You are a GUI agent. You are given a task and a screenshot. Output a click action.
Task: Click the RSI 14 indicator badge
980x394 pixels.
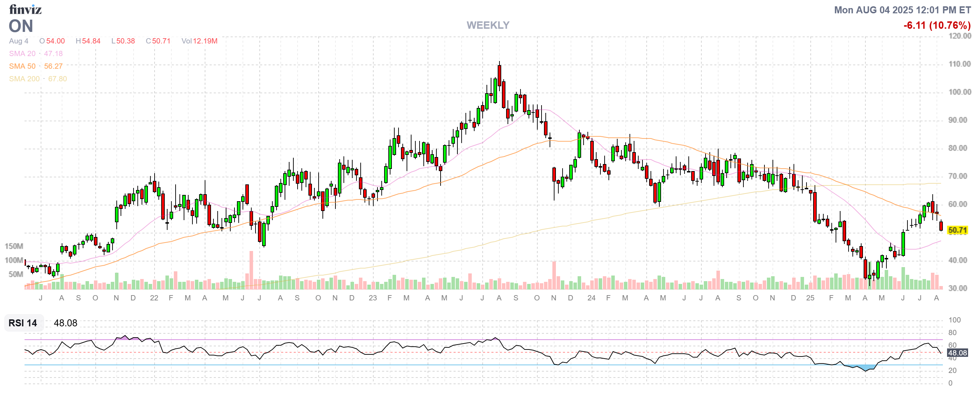(x=23, y=323)
